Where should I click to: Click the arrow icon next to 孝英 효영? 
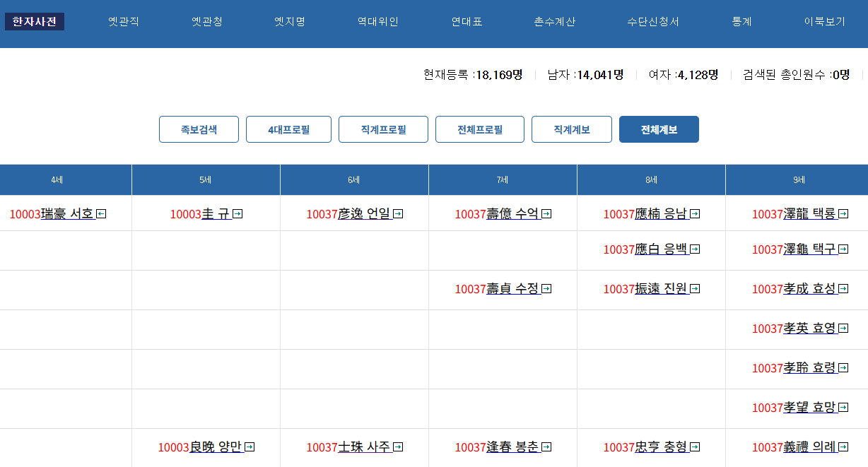click(843, 329)
